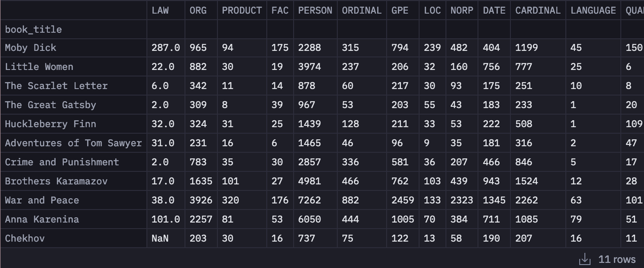The width and height of the screenshot is (644, 268).
Task: Click the ORDINAL column header
Action: 362,10
